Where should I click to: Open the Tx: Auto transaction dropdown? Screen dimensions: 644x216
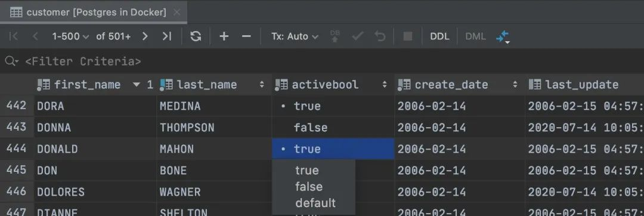[x=295, y=36]
